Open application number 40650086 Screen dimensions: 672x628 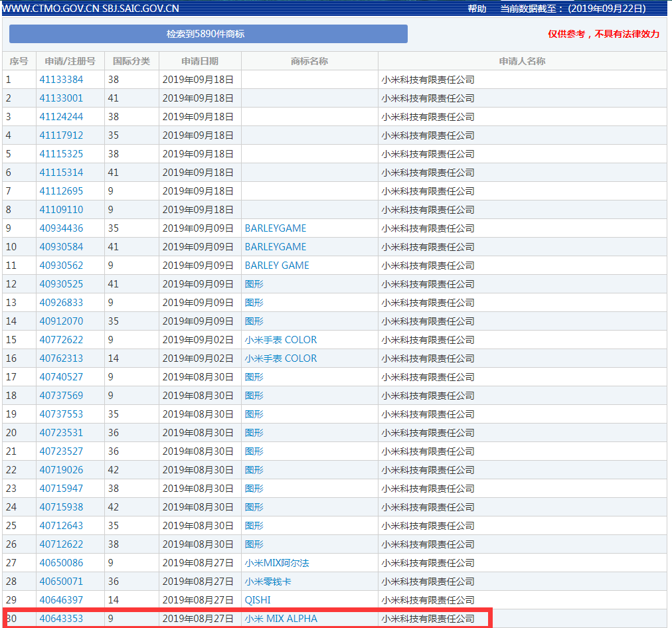click(61, 563)
